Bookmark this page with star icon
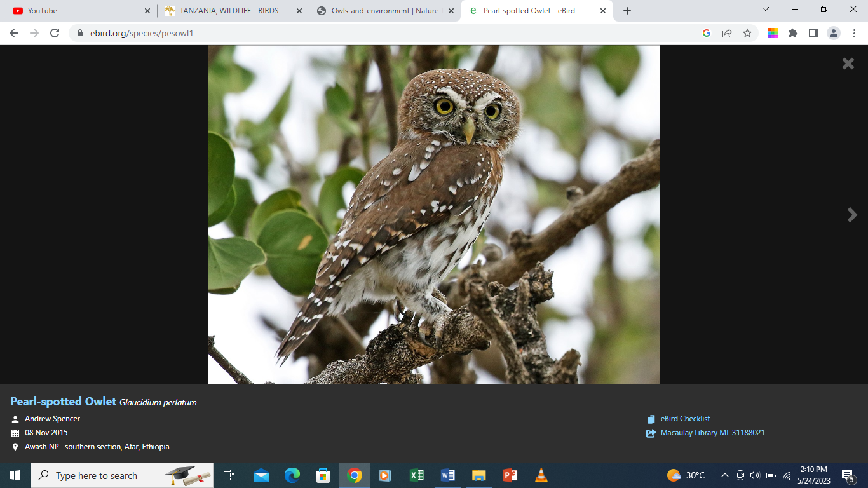The image size is (868, 488). [x=747, y=33]
